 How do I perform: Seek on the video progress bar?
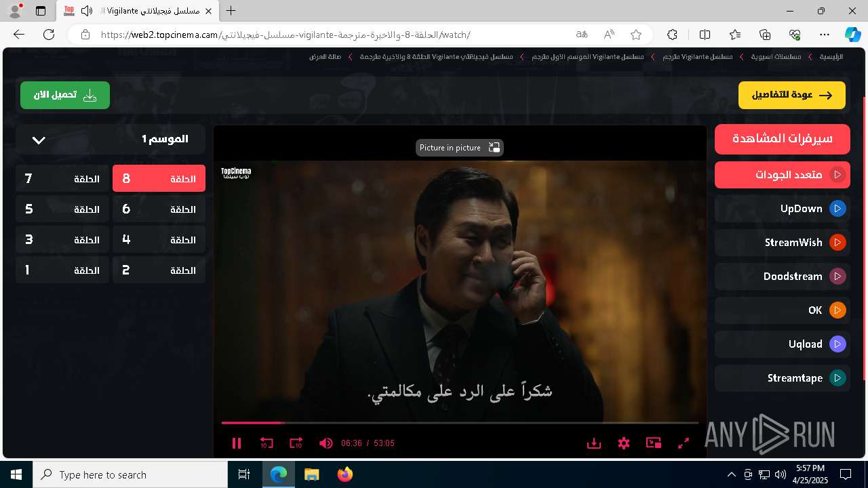tap(460, 423)
